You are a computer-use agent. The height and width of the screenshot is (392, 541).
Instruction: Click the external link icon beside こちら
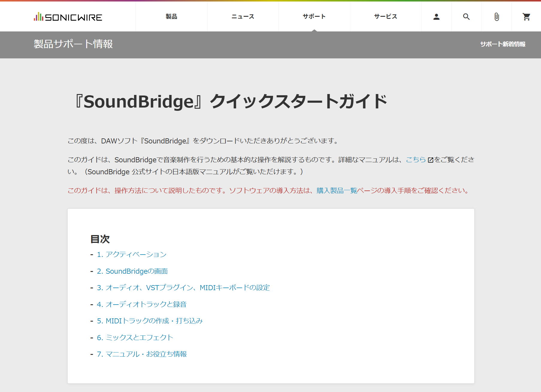(x=431, y=160)
